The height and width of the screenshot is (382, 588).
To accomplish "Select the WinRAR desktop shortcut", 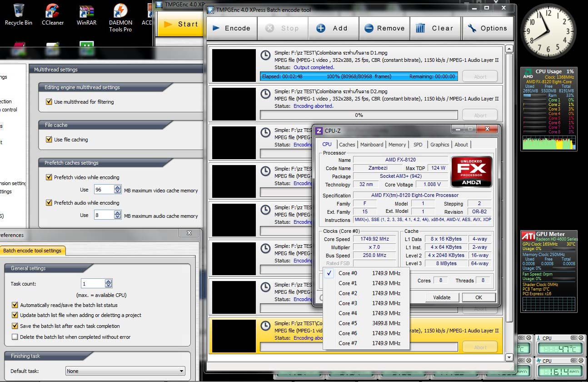I will [86, 15].
